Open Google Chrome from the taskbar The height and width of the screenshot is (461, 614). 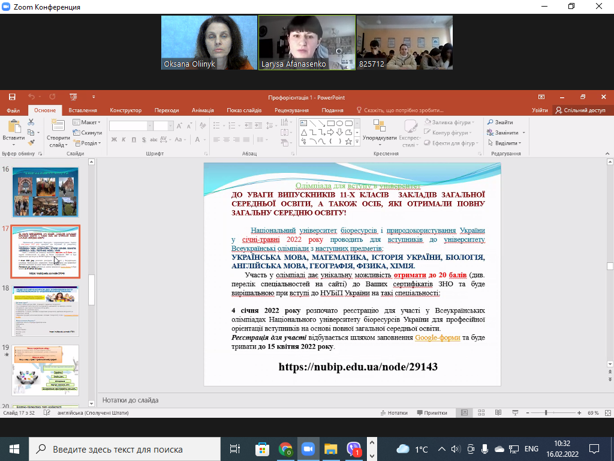click(x=285, y=450)
